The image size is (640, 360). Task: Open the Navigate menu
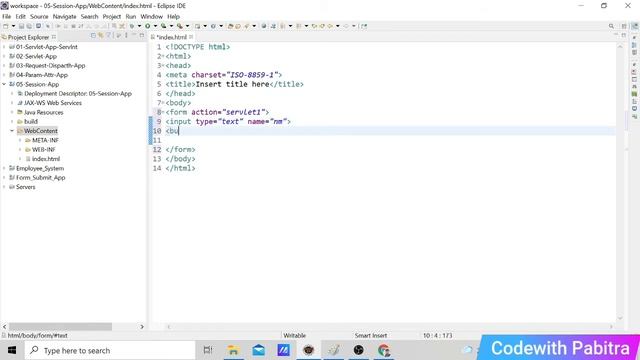64,17
